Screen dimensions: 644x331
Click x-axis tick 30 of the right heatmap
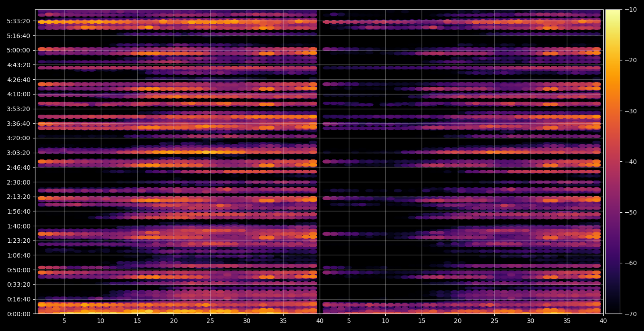[x=531, y=321]
